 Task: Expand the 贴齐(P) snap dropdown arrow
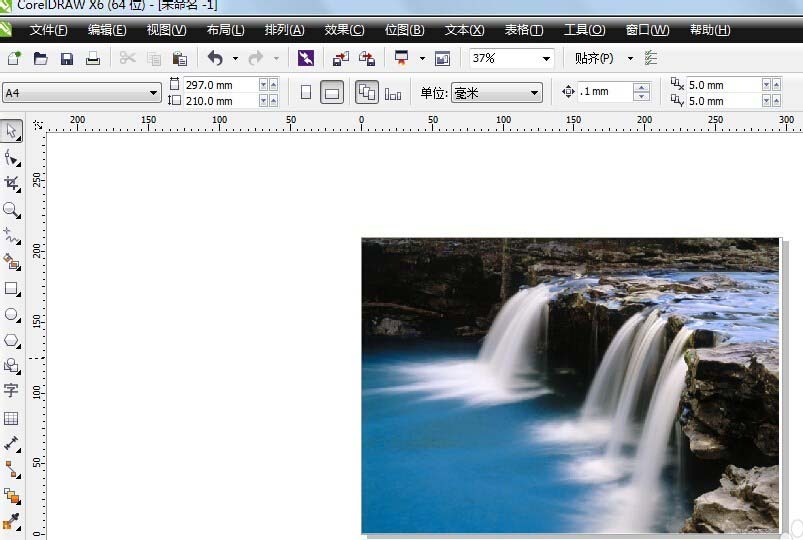click(630, 58)
